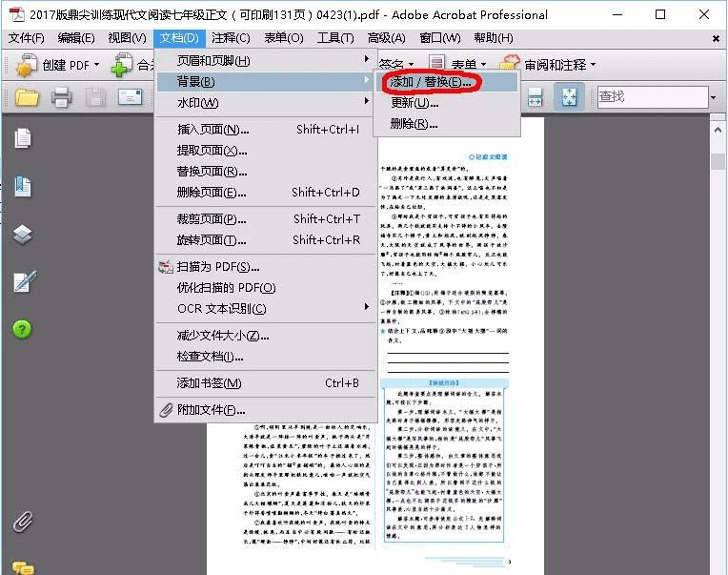This screenshot has height=575, width=728.
Task: Click the Email envelope icon
Action: [x=130, y=97]
